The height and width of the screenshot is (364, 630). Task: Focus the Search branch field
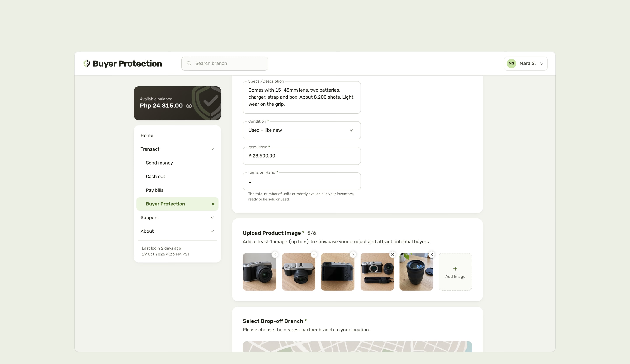(x=224, y=63)
